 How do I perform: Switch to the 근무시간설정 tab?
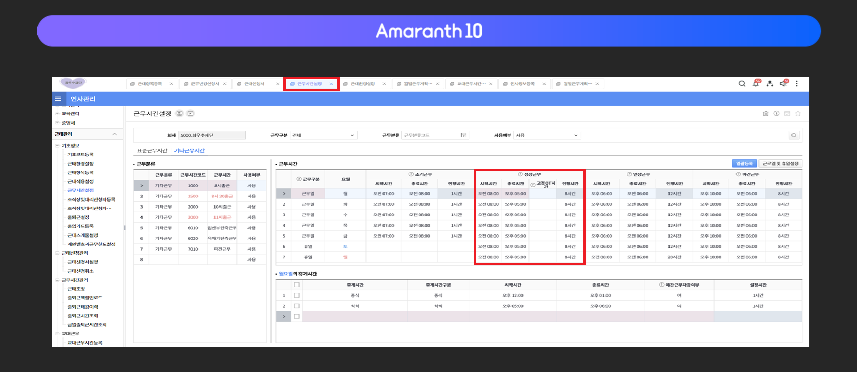coord(312,84)
